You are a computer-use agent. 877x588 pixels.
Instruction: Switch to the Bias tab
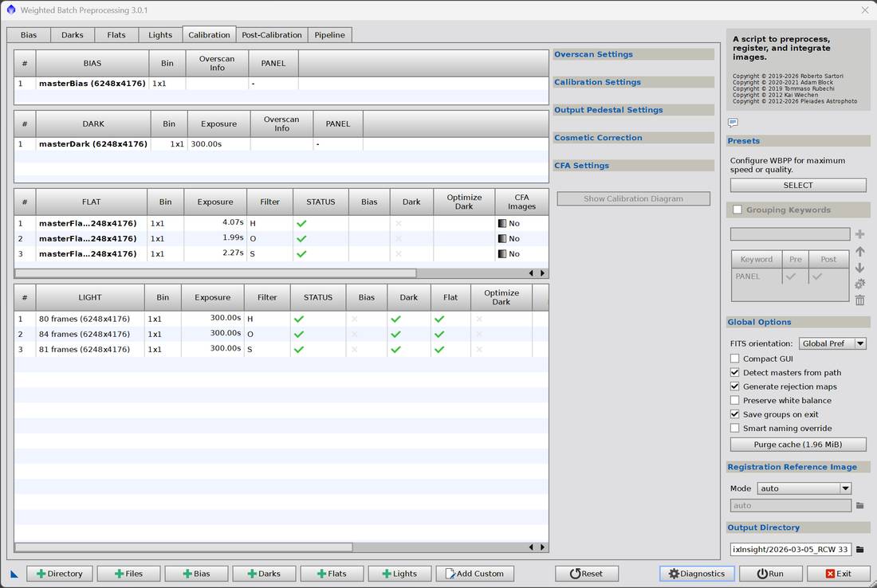(x=29, y=34)
